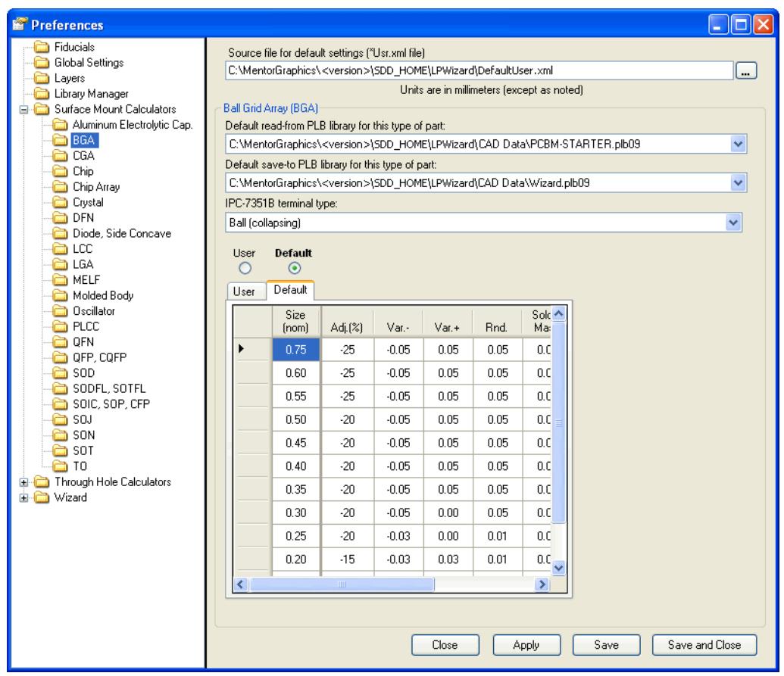Click the LGA folder icon
Viewport: 784px width, 676px height.
[60, 264]
